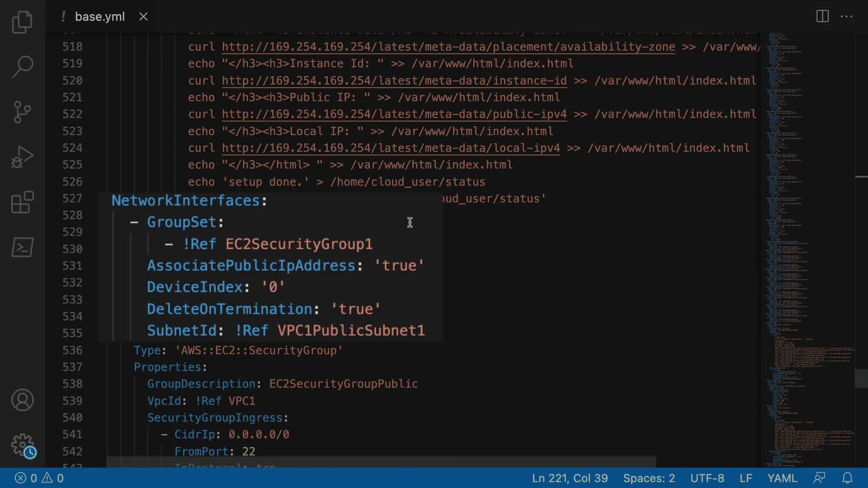The width and height of the screenshot is (868, 488).
Task: Open the Manage gear icon
Action: tap(22, 445)
